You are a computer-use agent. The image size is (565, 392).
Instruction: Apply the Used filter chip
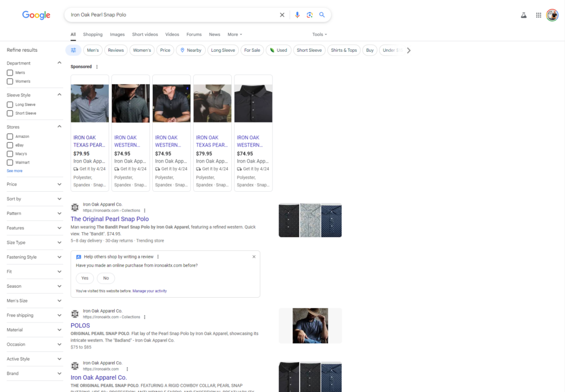coord(279,50)
